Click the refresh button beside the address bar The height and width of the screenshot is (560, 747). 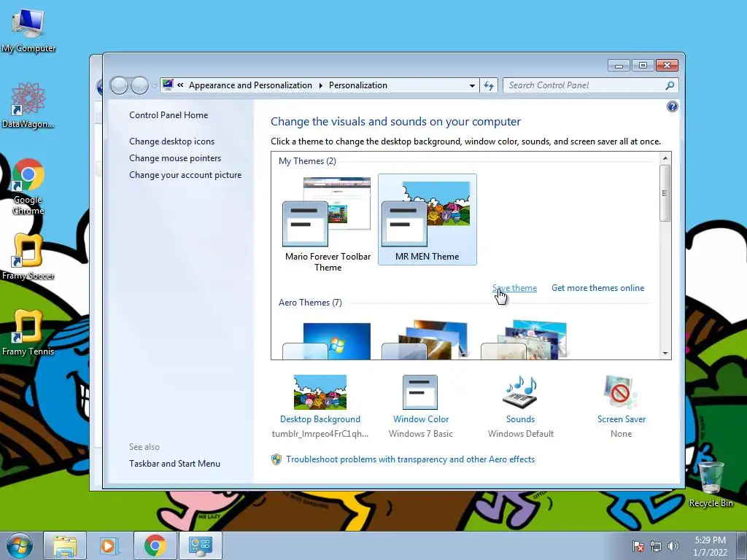coord(489,85)
